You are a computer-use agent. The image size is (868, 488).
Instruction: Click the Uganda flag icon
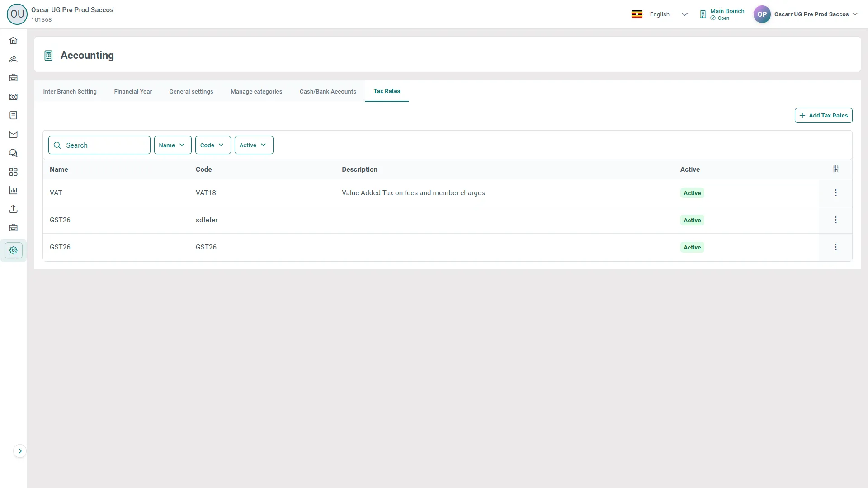pyautogui.click(x=637, y=14)
